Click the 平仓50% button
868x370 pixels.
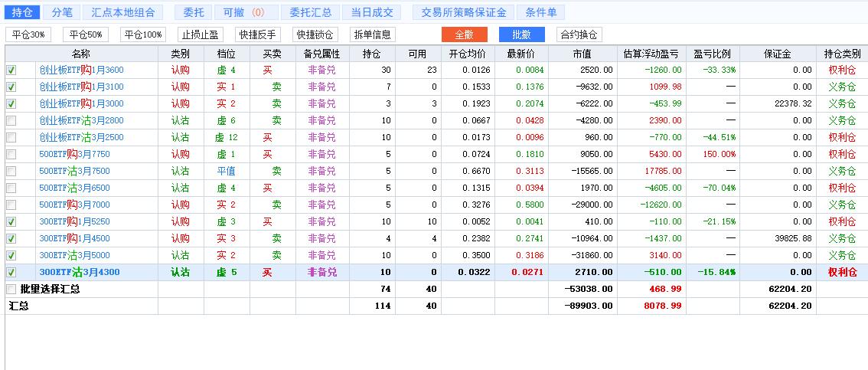pos(86,34)
